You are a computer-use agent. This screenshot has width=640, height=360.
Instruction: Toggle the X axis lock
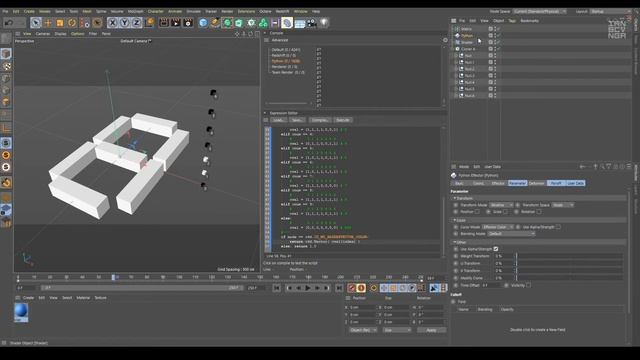point(113,23)
